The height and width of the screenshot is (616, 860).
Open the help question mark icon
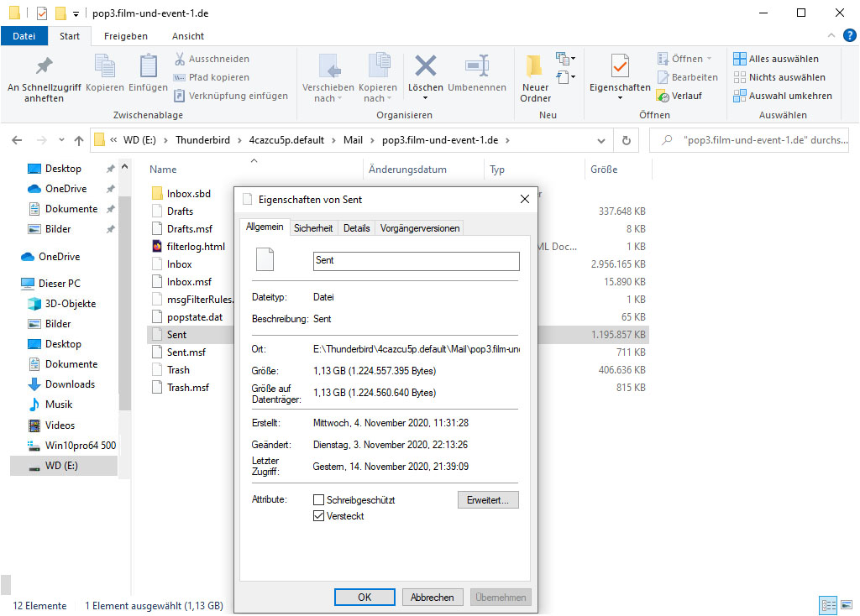pos(848,35)
